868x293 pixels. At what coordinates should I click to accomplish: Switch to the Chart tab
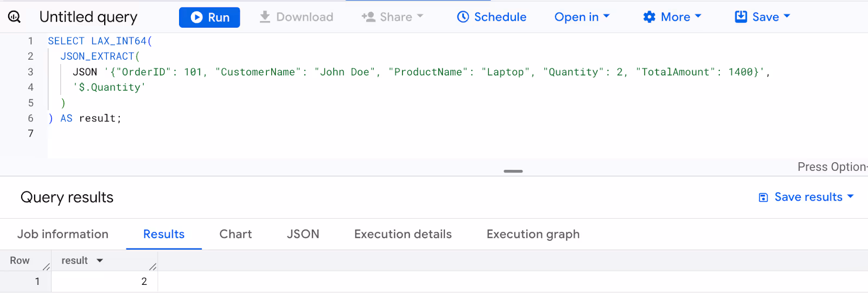coord(235,234)
